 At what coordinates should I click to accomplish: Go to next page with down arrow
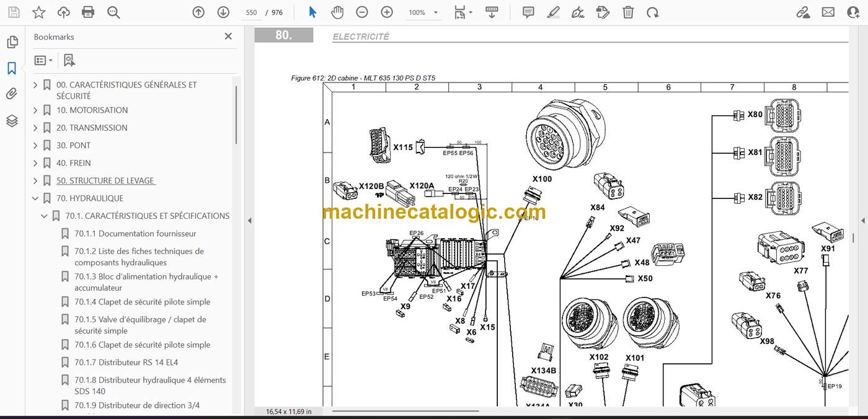tap(223, 12)
